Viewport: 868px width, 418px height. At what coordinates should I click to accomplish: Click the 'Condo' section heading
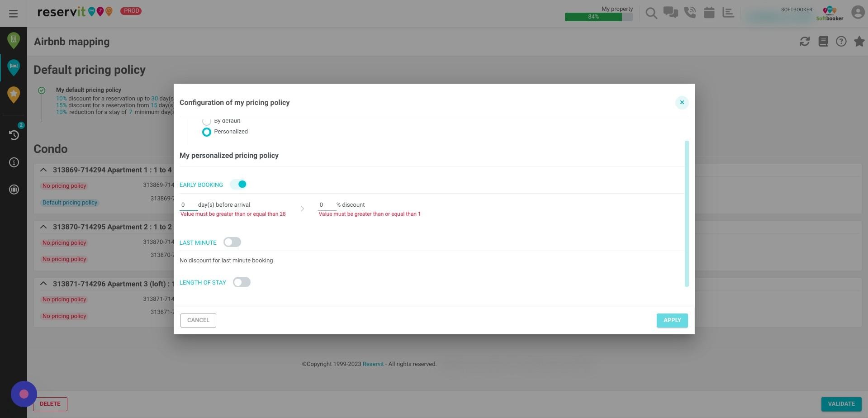51,149
